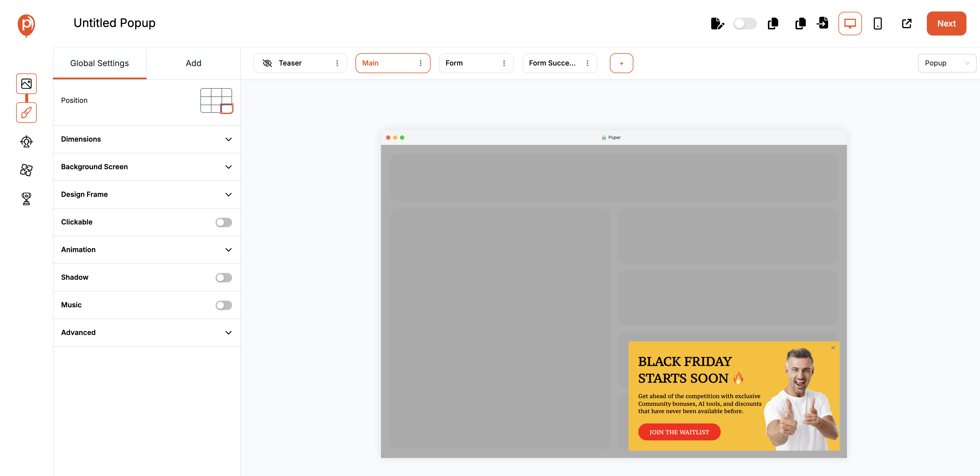The height and width of the screenshot is (476, 980).
Task: Open the integrations puzzle icon
Action: pos(26,170)
